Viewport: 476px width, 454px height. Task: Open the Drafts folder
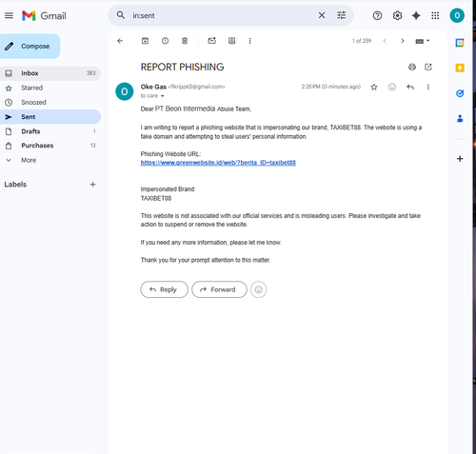[x=50, y=131]
